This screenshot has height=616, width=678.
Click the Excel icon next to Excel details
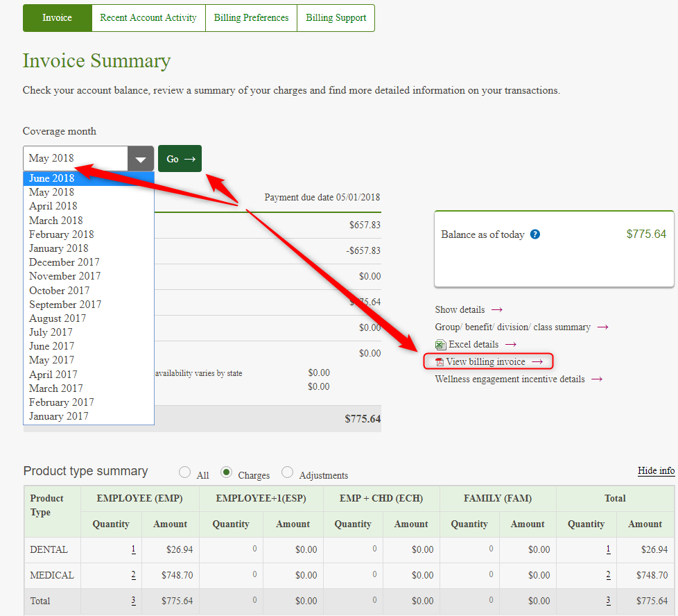coord(440,345)
